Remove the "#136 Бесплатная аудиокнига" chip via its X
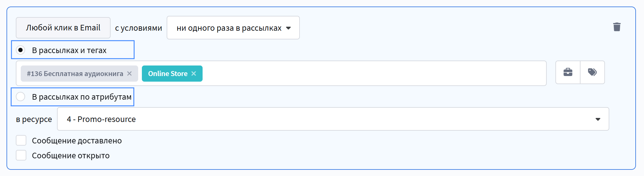The image size is (644, 176). (x=129, y=74)
